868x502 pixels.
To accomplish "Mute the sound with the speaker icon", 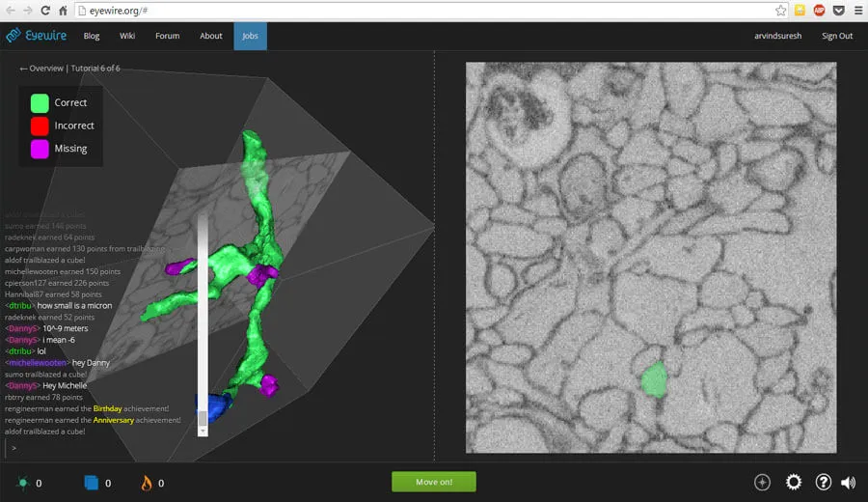I will (x=848, y=483).
